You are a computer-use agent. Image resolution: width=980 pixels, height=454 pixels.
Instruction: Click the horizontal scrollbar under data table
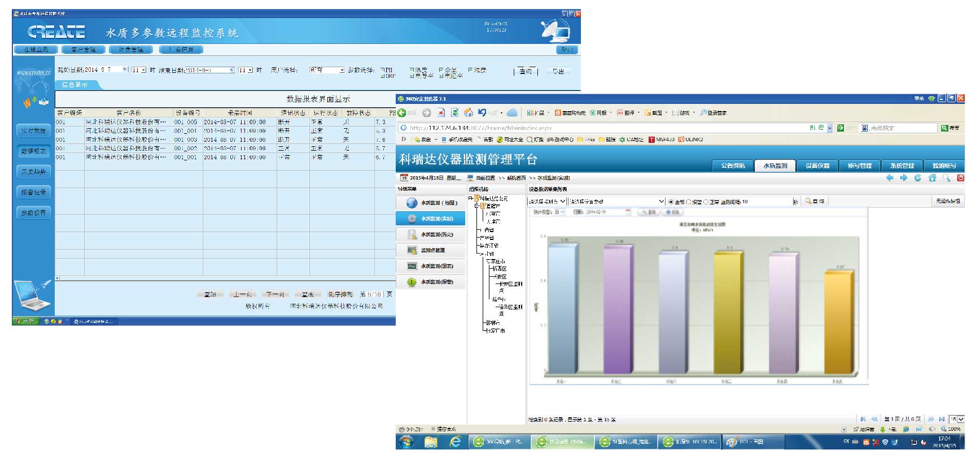point(225,278)
